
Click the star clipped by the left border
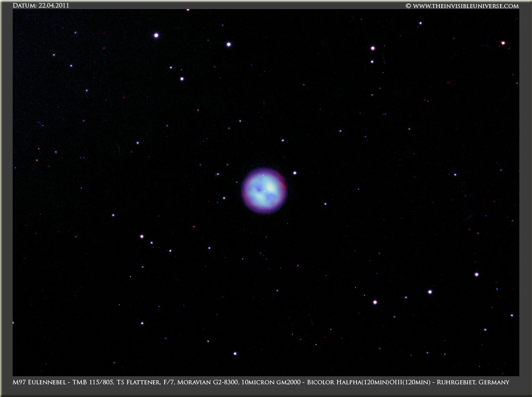point(13,323)
